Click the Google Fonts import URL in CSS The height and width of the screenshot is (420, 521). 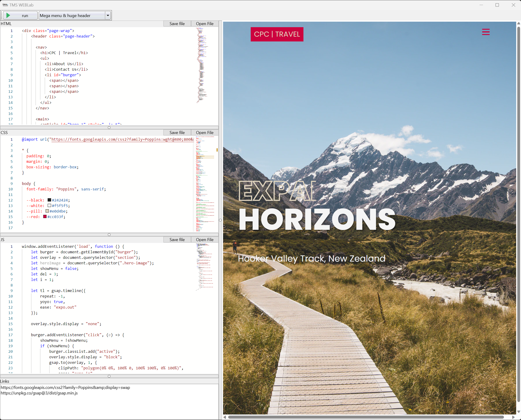pyautogui.click(x=123, y=139)
